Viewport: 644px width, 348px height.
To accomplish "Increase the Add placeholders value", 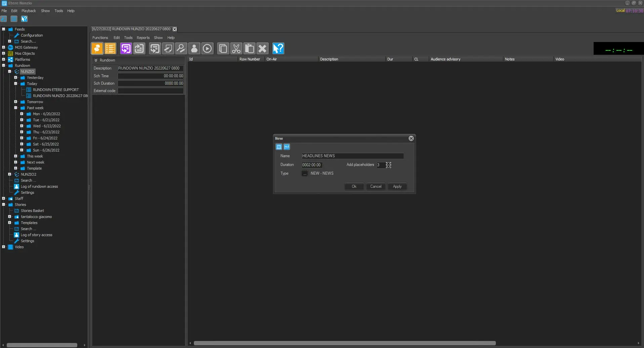I will 389,164.
